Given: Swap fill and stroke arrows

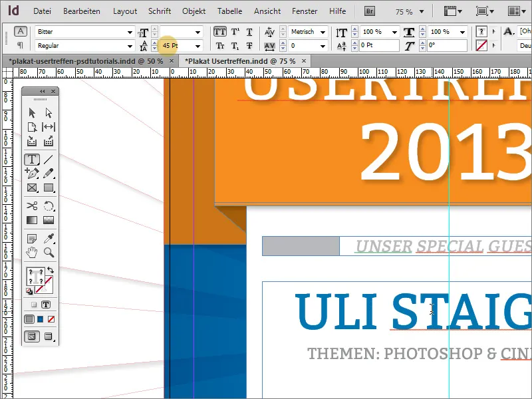Looking at the screenshot, I should (51, 270).
